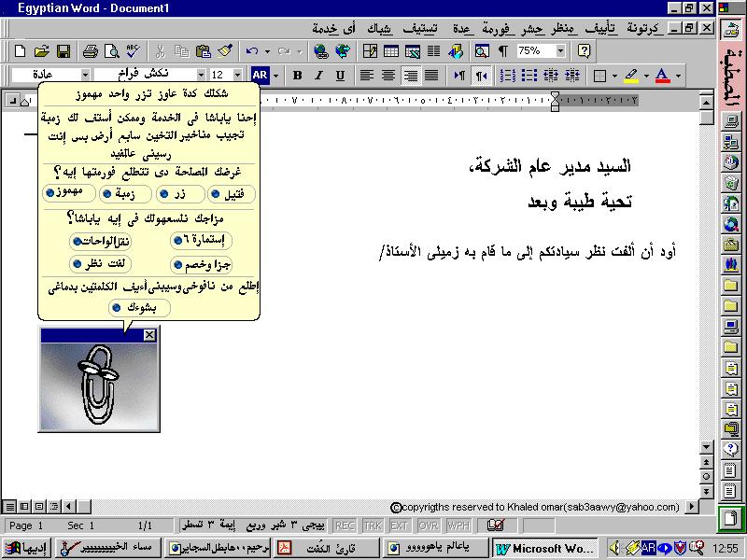Viewport: 747px width, 560px height.
Task: Apply bulleted list formatting
Action: (529, 76)
